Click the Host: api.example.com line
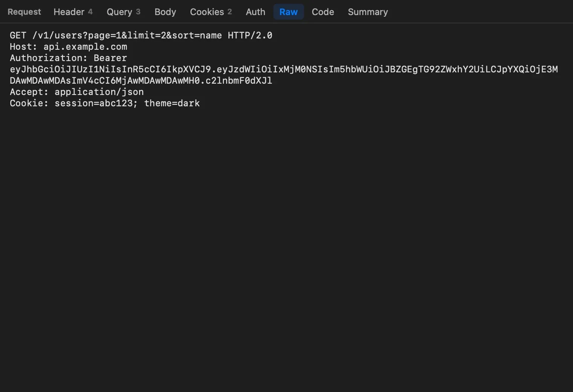Screen dimensions: 573x392 tap(68, 47)
